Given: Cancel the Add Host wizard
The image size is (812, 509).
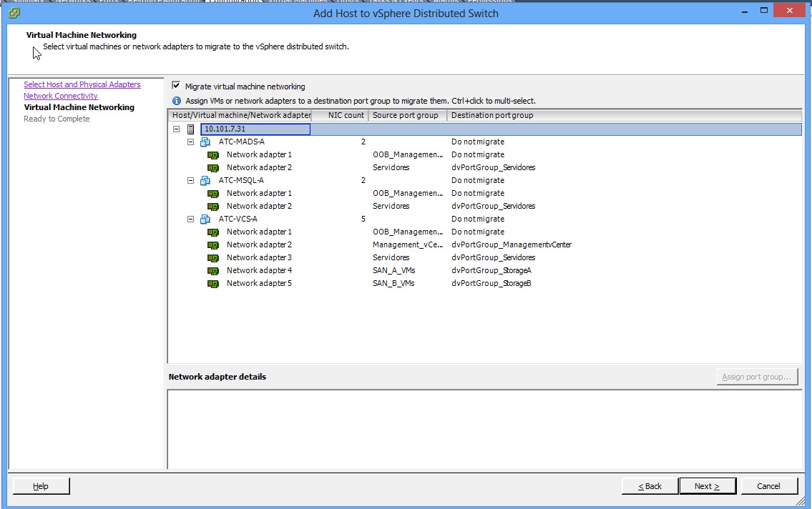Looking at the screenshot, I should pyautogui.click(x=768, y=486).
